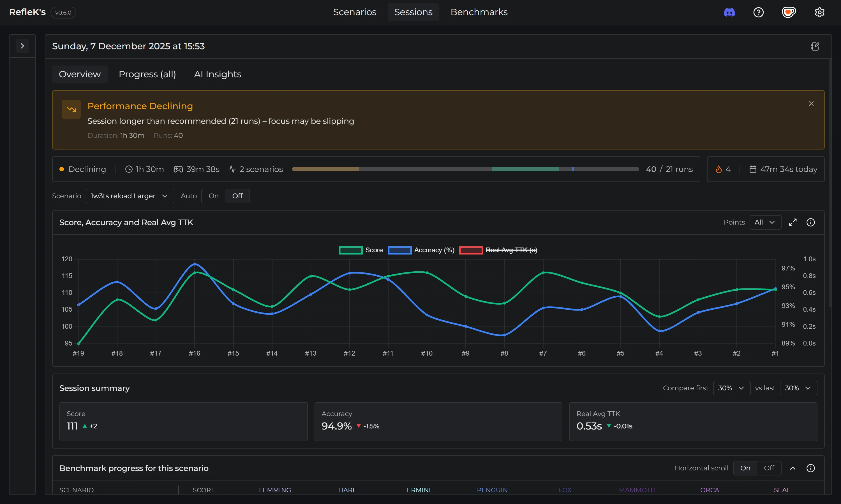Turn Auto scenario selection On
The image size is (841, 504).
(214, 196)
